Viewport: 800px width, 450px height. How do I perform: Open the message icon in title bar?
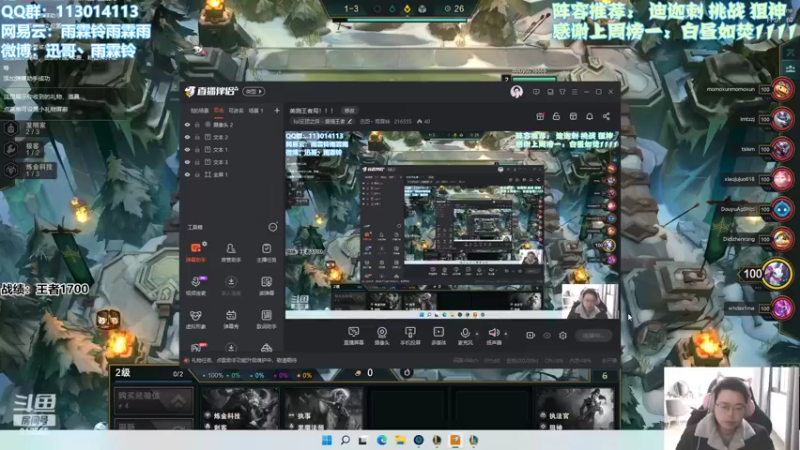point(536,92)
